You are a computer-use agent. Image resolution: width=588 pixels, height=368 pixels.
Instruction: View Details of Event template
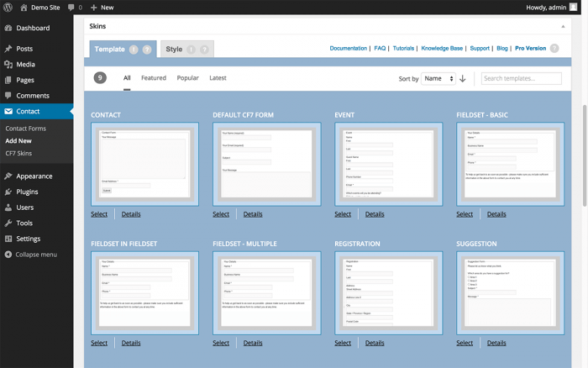coord(375,214)
